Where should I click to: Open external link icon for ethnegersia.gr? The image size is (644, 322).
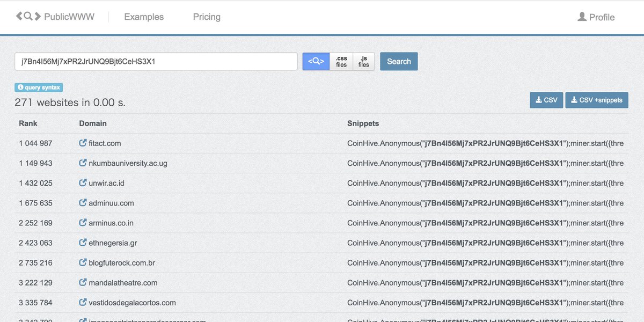[83, 243]
